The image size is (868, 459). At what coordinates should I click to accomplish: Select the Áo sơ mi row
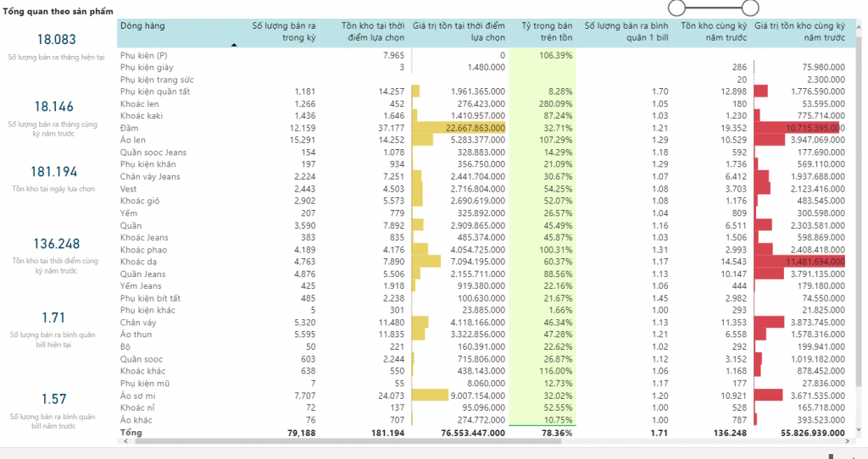(x=482, y=395)
